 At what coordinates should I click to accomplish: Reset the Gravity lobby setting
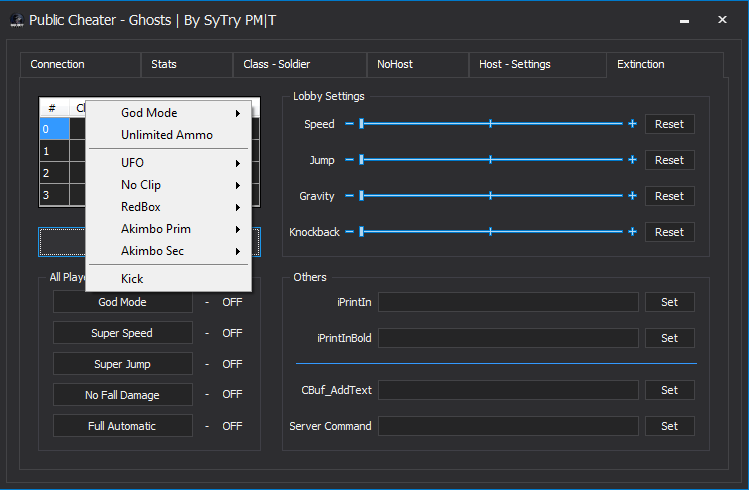pos(670,196)
